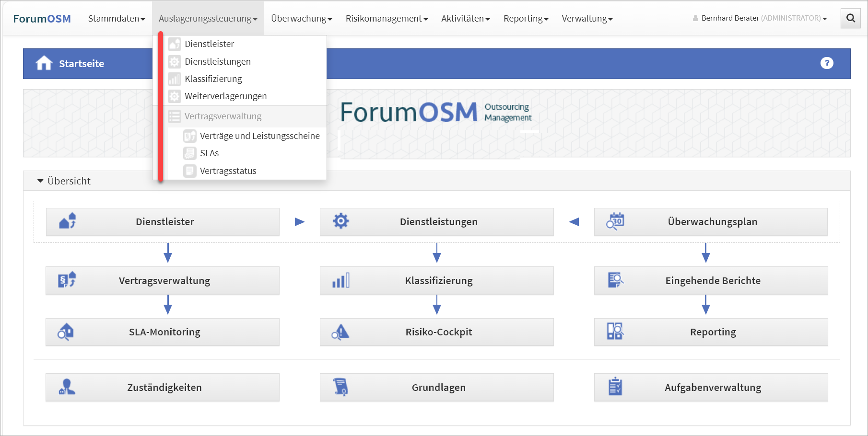Viewport: 868px width, 436px height.
Task: Open the help question mark icon
Action: (826, 63)
